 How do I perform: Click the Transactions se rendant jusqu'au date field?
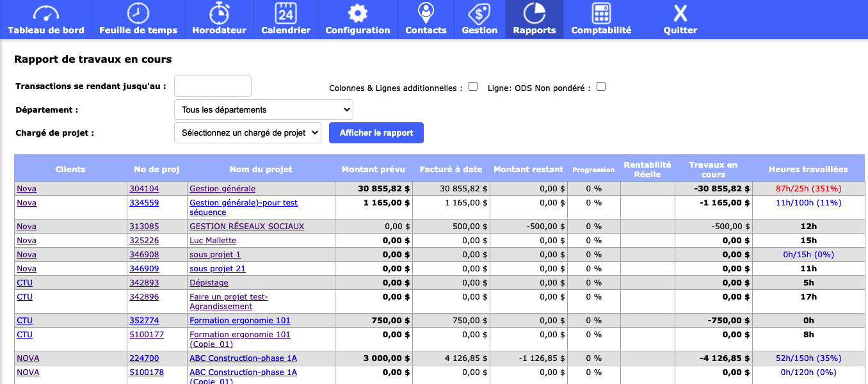[213, 86]
